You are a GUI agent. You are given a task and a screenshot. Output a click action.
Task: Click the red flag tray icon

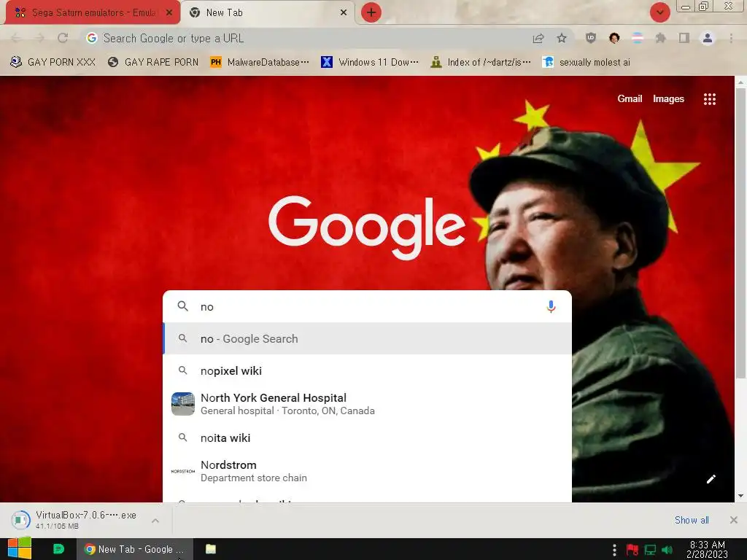pos(632,550)
